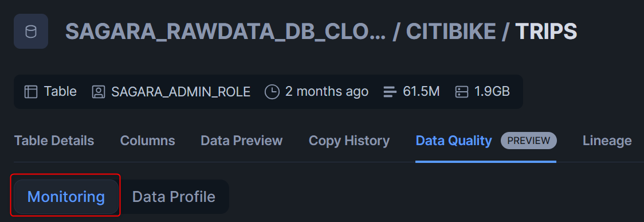Switch to the Table Details tab
This screenshot has width=644, height=222.
pyautogui.click(x=54, y=141)
